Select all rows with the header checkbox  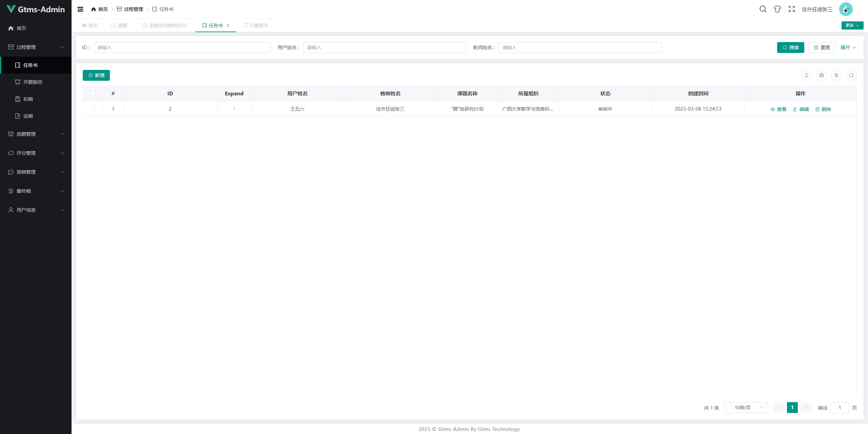[x=93, y=93]
